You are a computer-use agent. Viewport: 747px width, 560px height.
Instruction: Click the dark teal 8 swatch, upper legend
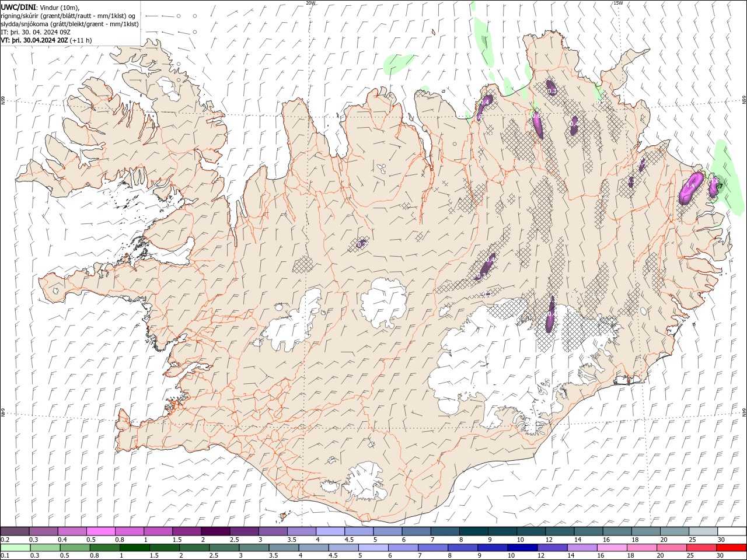473,531
